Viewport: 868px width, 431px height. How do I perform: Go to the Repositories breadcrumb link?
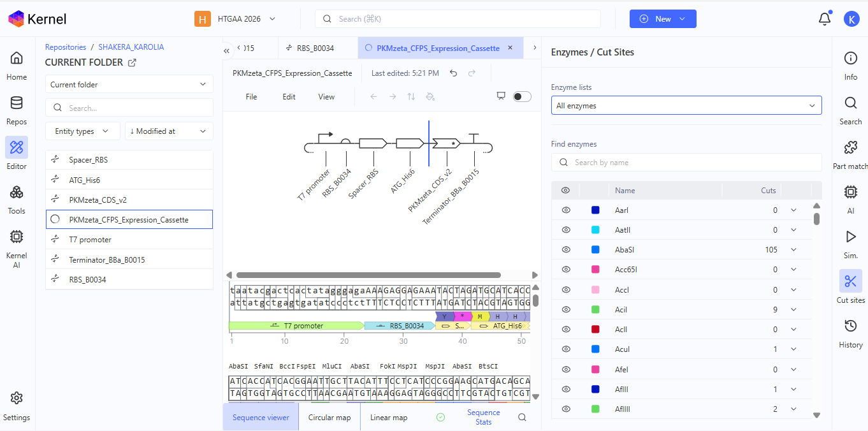(x=66, y=47)
